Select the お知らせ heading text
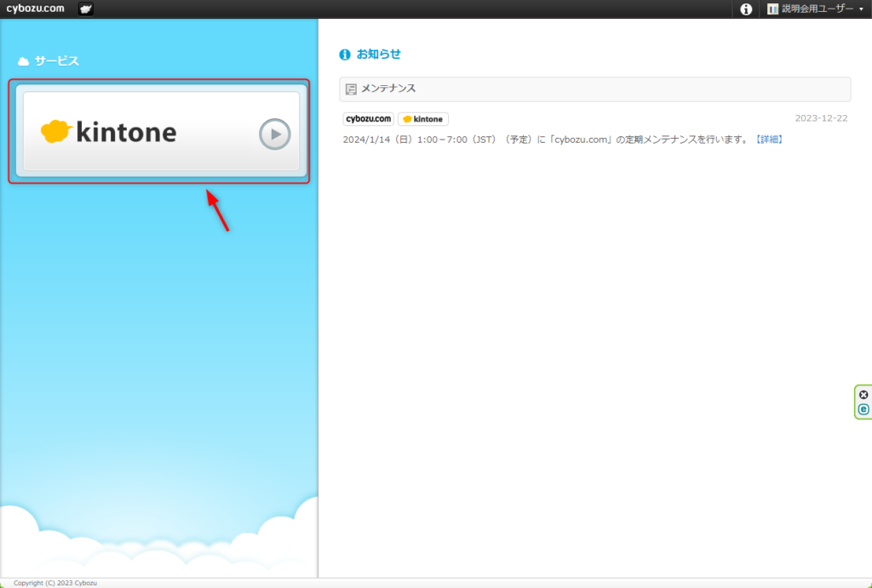This screenshot has height=588, width=872. pos(378,54)
